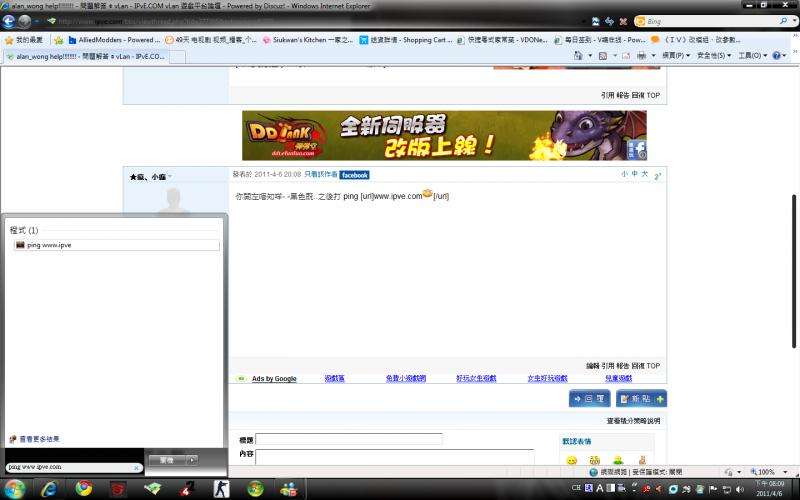Image resolution: width=800 pixels, height=500 pixels.
Task: Click the facebook share badge in post
Action: (x=354, y=175)
